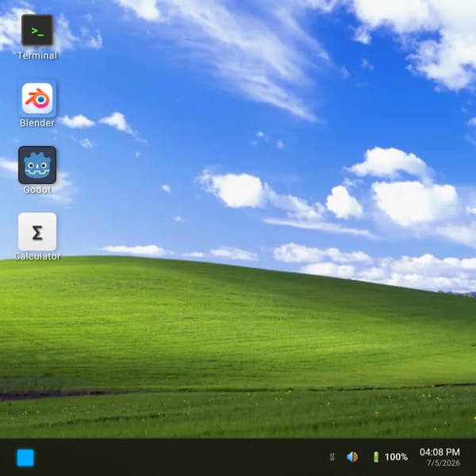Image resolution: width=476 pixels, height=476 pixels.
Task: Open the Terminal desktop icon
Action: pos(37,30)
